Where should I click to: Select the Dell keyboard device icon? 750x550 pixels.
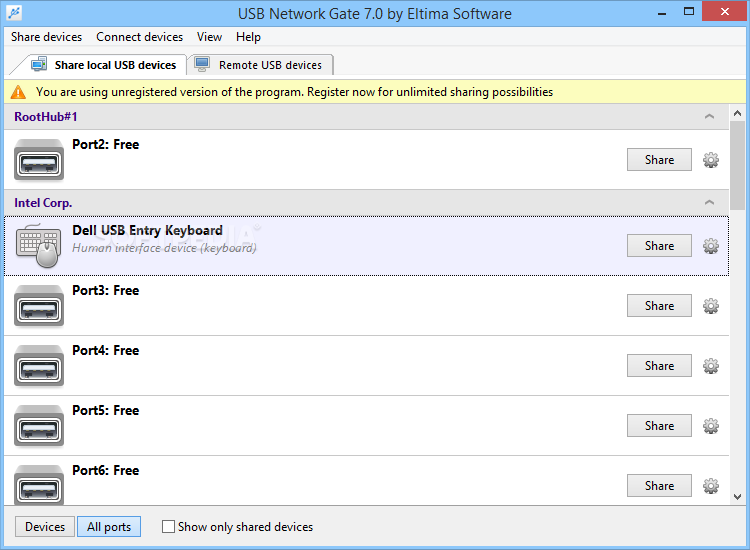[38, 246]
